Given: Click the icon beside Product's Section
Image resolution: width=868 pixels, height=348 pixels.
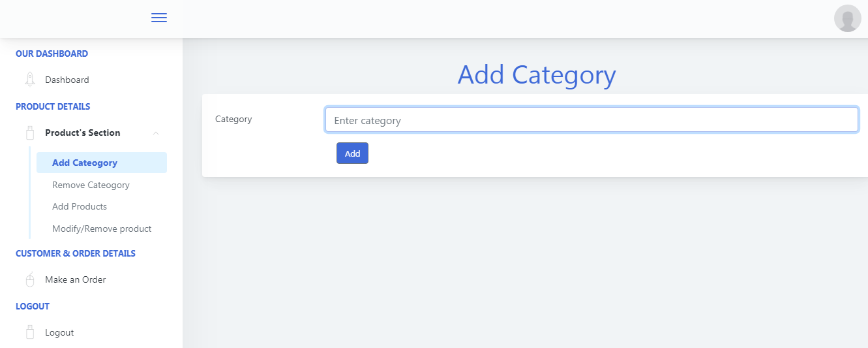Looking at the screenshot, I should 29,133.
